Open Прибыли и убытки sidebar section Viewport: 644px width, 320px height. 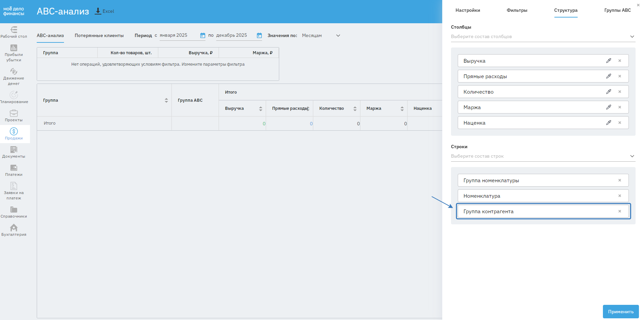(x=14, y=53)
